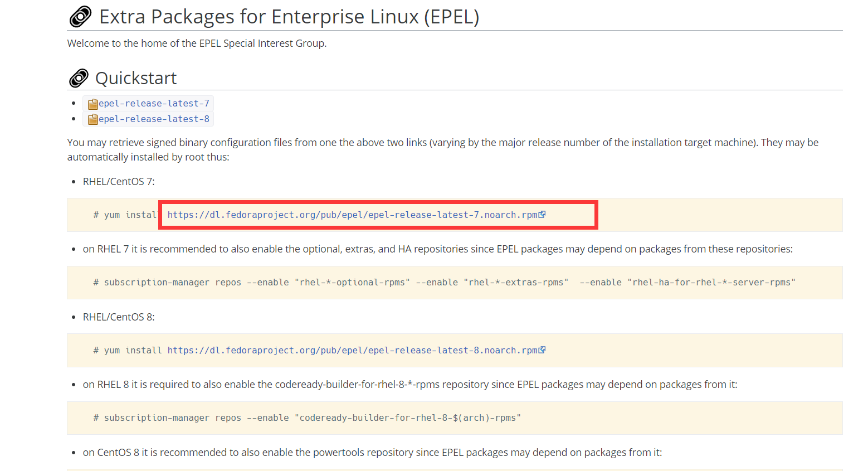This screenshot has height=471, width=868.
Task: Click the external-link icon after the latest-8 rpm URL
Action: pyautogui.click(x=542, y=349)
